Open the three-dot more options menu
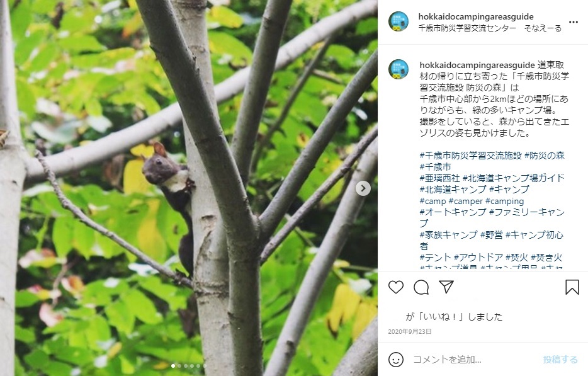This screenshot has height=376, width=588. pos(574,22)
